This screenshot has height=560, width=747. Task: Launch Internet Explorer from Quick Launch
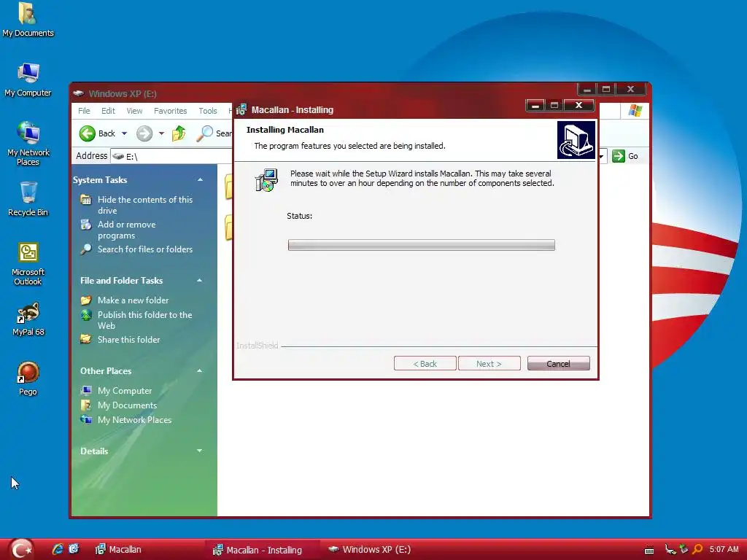coord(58,549)
